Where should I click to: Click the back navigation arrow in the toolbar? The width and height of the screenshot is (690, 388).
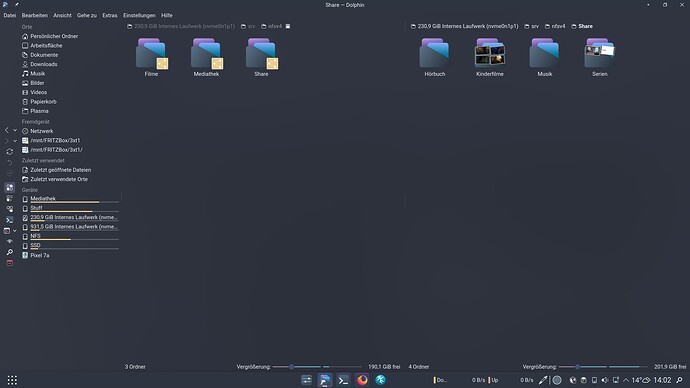coord(7,130)
